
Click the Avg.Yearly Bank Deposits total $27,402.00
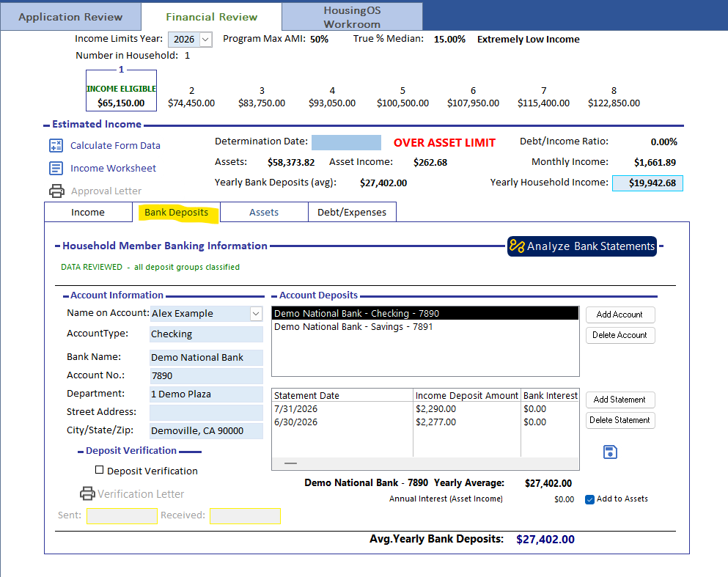pyautogui.click(x=545, y=540)
